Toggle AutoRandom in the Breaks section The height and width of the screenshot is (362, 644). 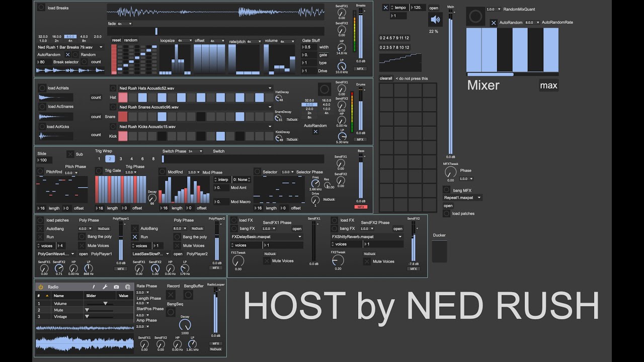pos(68,54)
